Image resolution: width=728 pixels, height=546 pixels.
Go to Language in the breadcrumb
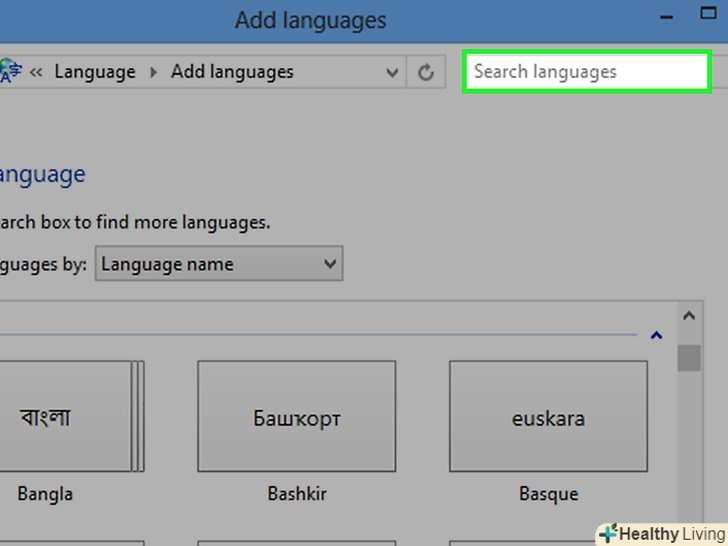tap(95, 72)
